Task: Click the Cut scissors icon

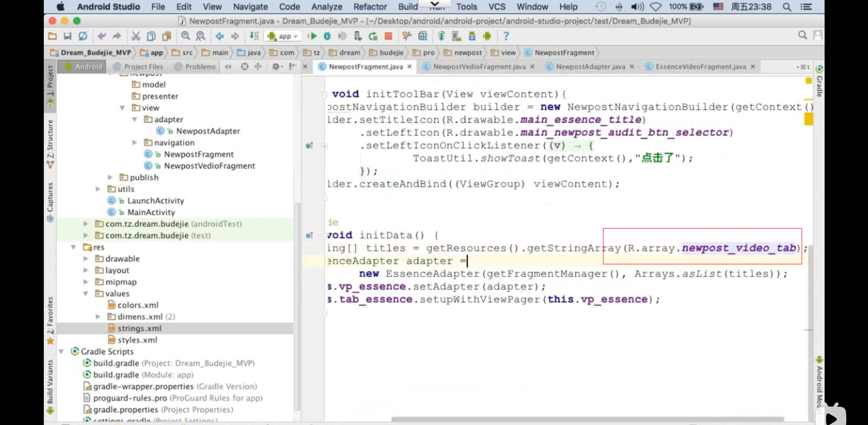Action: point(136,36)
